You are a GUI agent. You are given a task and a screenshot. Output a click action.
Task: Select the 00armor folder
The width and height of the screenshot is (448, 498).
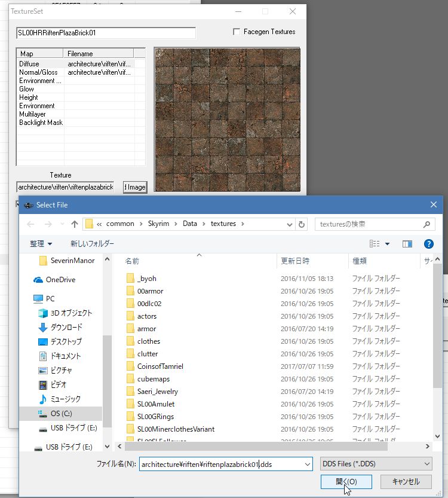point(145,291)
